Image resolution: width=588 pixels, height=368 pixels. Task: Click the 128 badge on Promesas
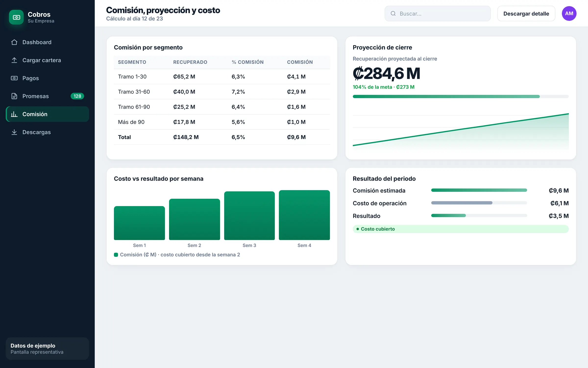[77, 96]
